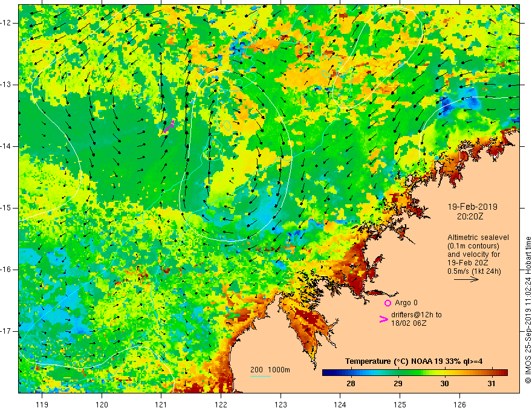Click the '18/02 06Z' legend text
The height and width of the screenshot is (411, 532).
pyautogui.click(x=409, y=323)
